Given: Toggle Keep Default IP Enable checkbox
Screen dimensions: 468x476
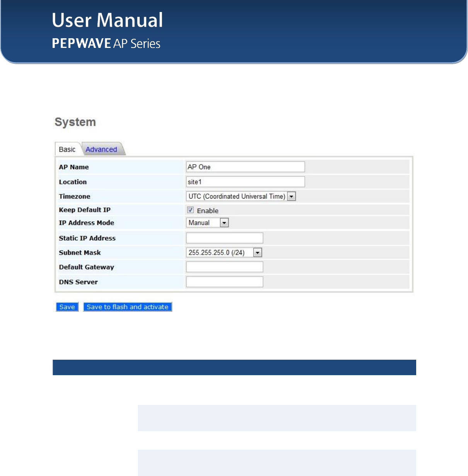Looking at the screenshot, I should 190,210.
